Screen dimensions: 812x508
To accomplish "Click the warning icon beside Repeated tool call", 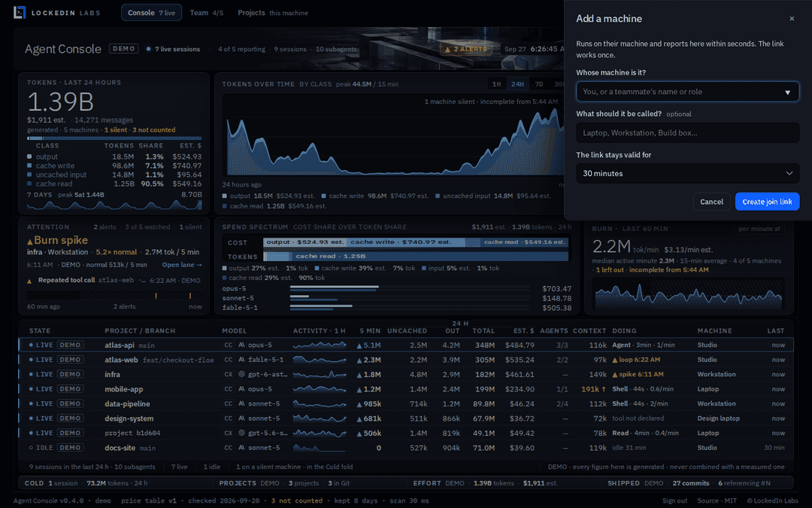I will (x=29, y=281).
